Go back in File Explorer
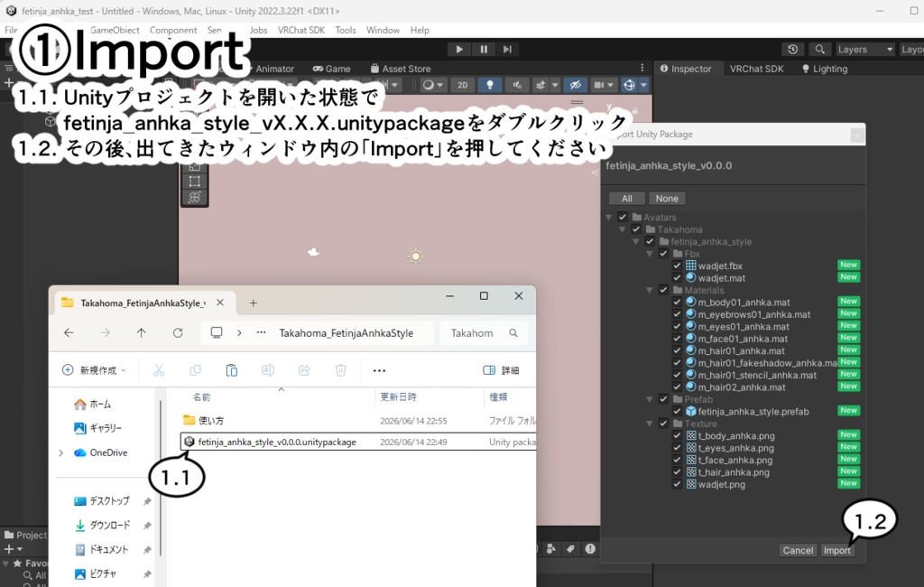Screen dimensions: 924x587 pos(69,332)
